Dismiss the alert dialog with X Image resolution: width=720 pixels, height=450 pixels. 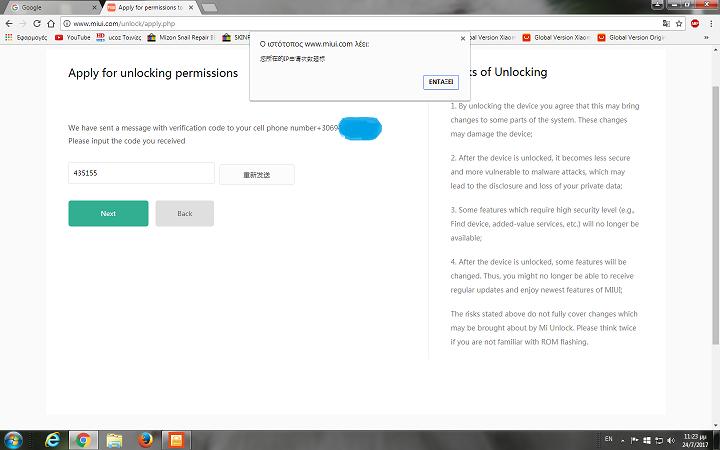(463, 39)
